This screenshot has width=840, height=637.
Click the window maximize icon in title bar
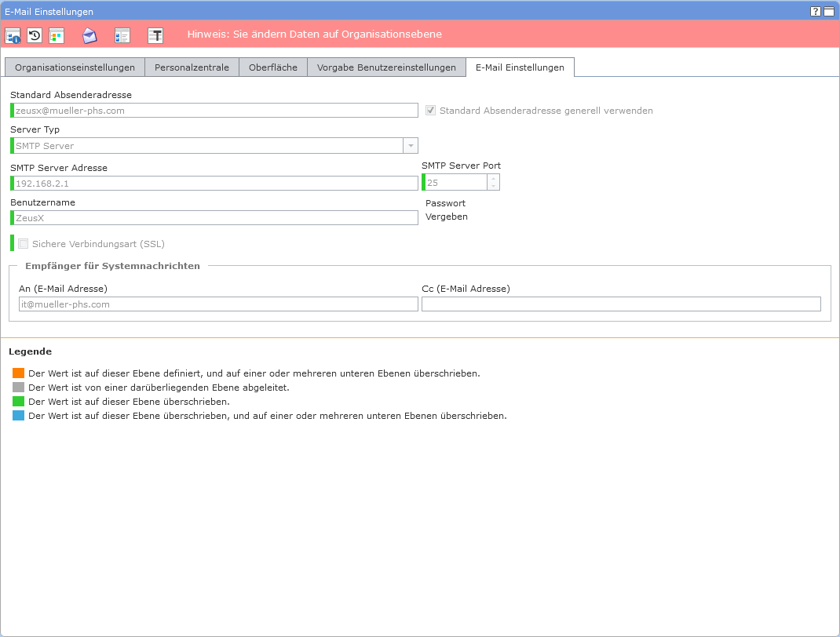tap(828, 12)
